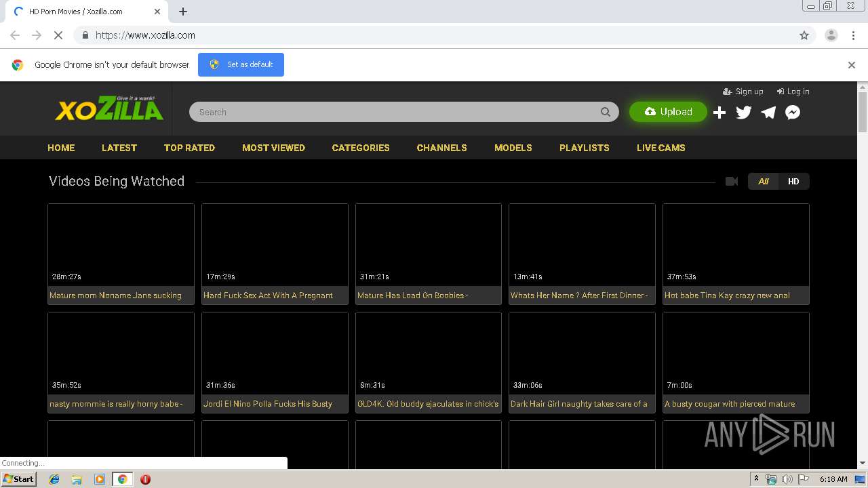Viewport: 868px width, 488px height.
Task: Click the page scrollbar up arrow
Action: (863, 87)
